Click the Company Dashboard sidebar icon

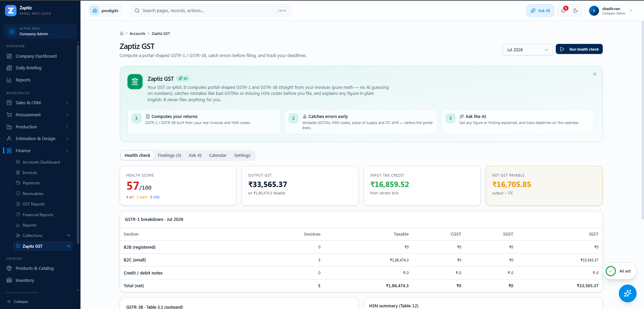pos(9,56)
